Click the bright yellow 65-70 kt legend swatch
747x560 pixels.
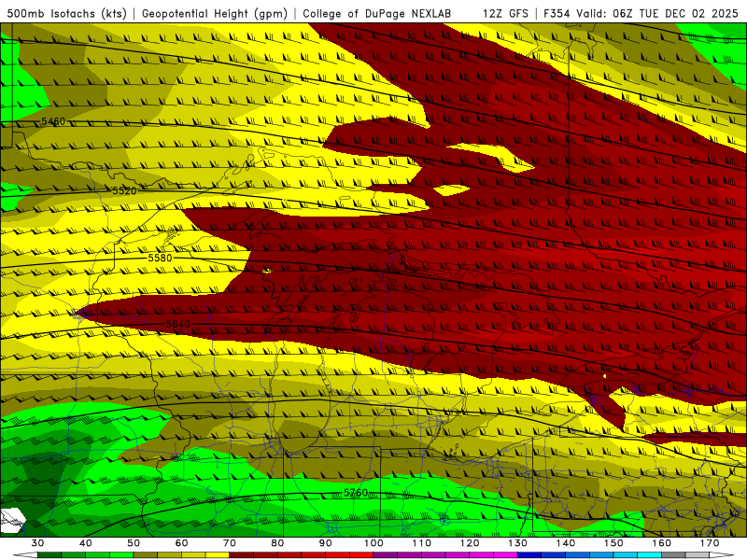point(218,555)
